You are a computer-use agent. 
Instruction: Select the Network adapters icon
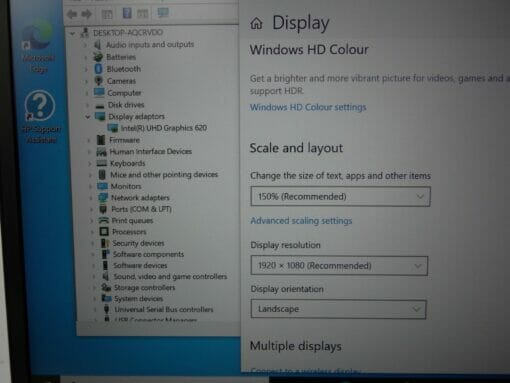(x=103, y=198)
